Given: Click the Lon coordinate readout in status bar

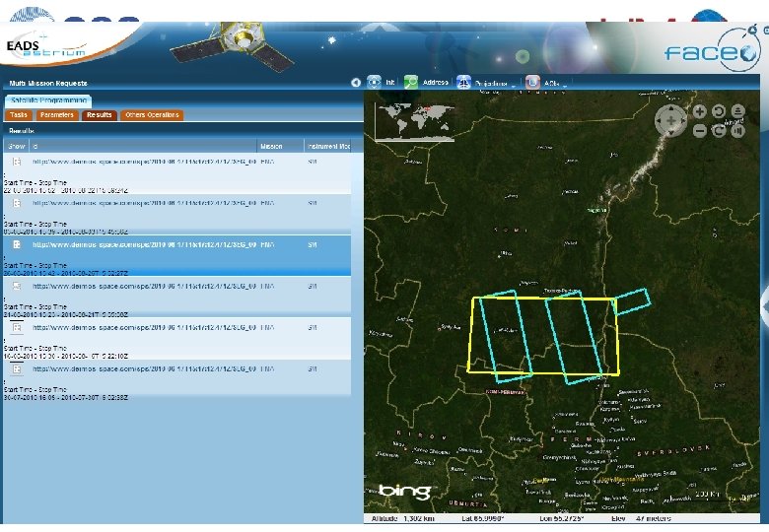Looking at the screenshot, I should pos(562,518).
